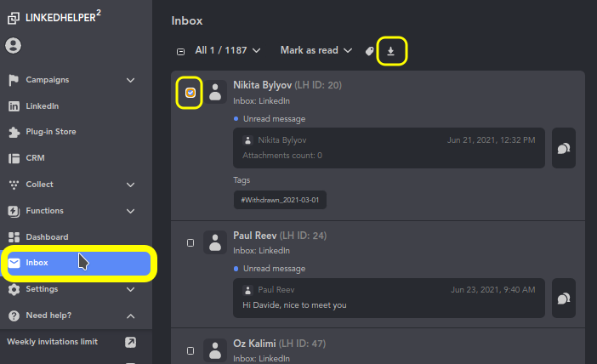
Task: Open the Mark as read dropdown
Action: [x=316, y=50]
